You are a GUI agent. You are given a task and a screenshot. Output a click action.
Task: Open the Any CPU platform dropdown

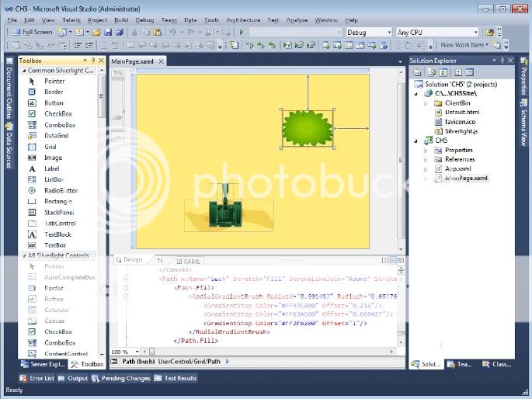click(x=437, y=32)
